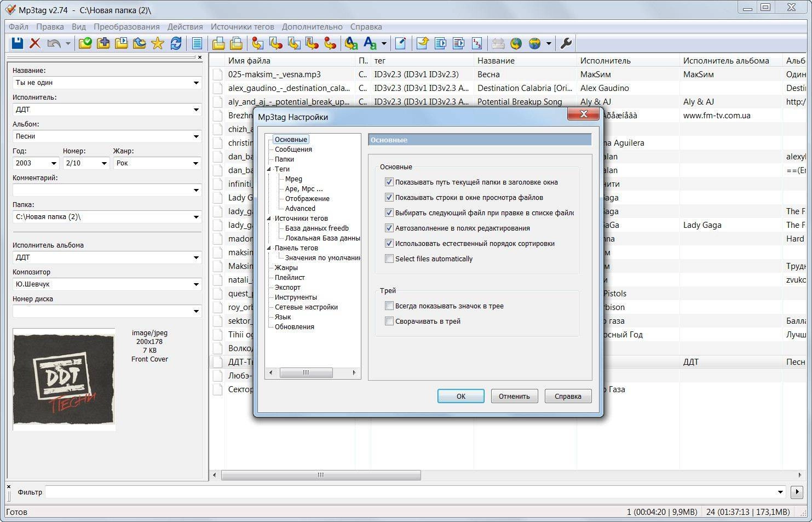Close the tag panel with small x

point(199,57)
